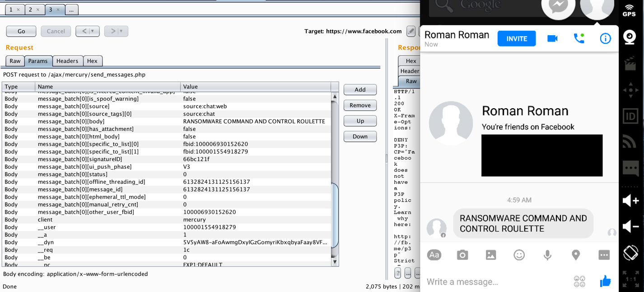Click the scrollbar up arrow in params table
Viewport: 644px width, 292px height.
click(335, 96)
